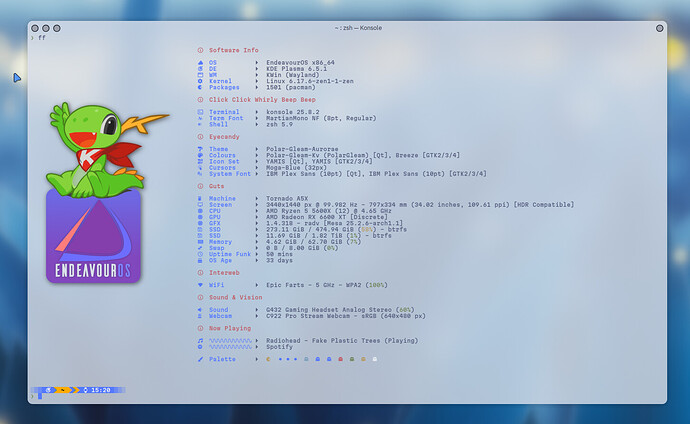Click '273.11 GiB / 474.94 GiB' SSD value
The image size is (690, 424).
[310, 230]
